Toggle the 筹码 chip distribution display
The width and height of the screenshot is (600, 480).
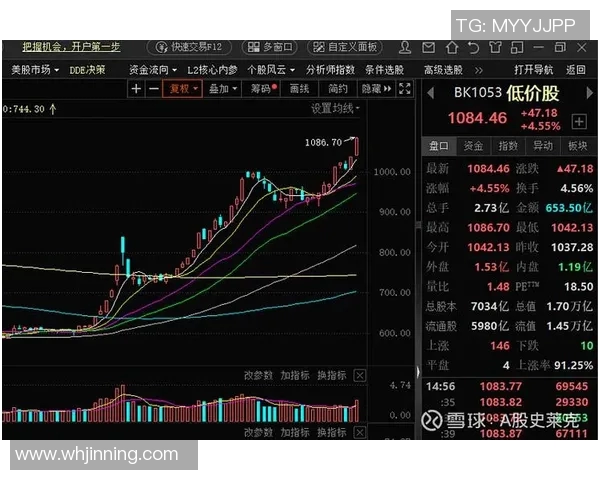tap(261, 89)
